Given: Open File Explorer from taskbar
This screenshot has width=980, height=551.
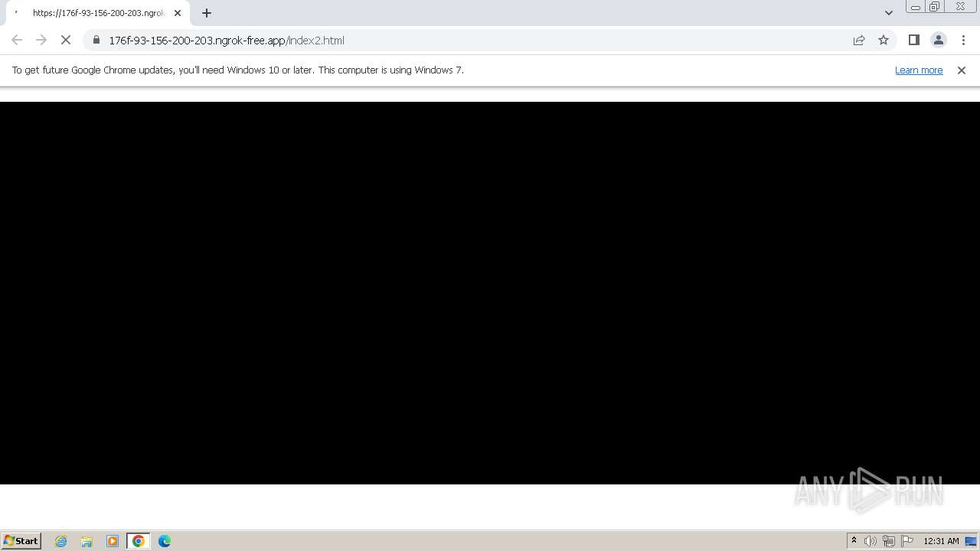Looking at the screenshot, I should pyautogui.click(x=87, y=541).
